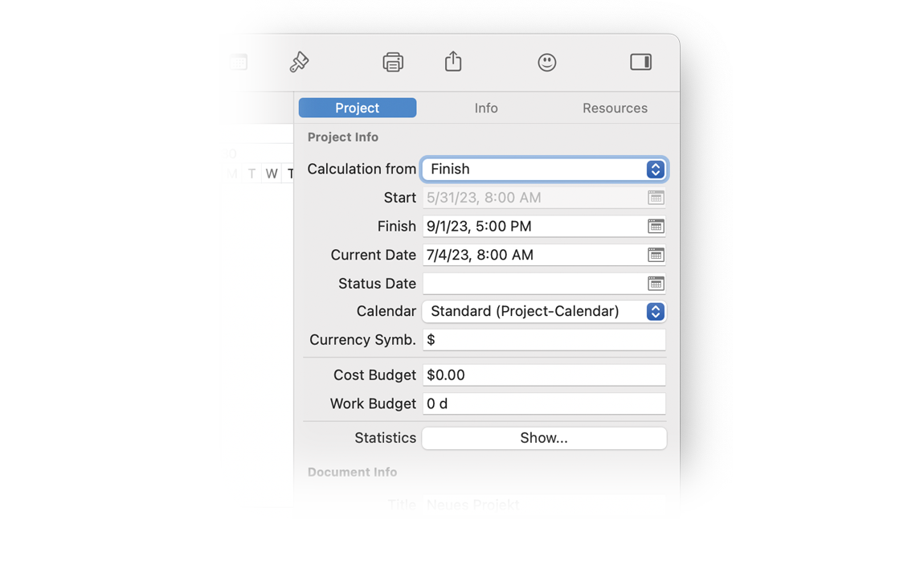Click the Statistics Show... button
The image size is (924, 561).
click(544, 438)
